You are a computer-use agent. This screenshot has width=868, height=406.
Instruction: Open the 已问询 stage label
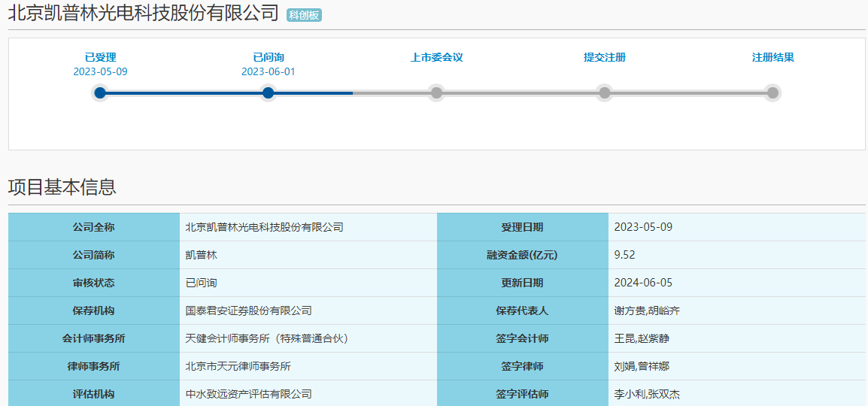coord(269,57)
